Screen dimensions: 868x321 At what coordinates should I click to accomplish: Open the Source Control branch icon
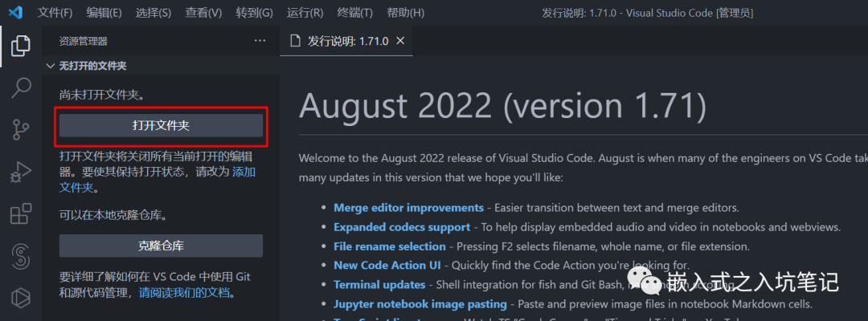click(21, 129)
